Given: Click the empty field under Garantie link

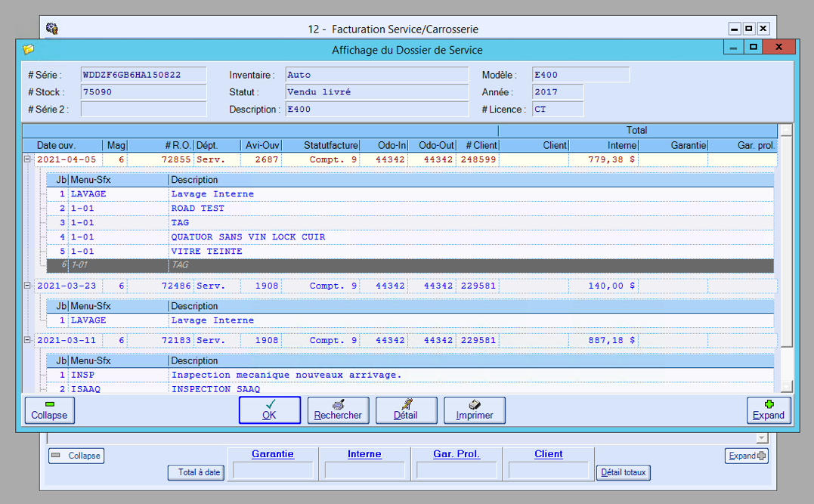Looking at the screenshot, I should click(x=273, y=471).
